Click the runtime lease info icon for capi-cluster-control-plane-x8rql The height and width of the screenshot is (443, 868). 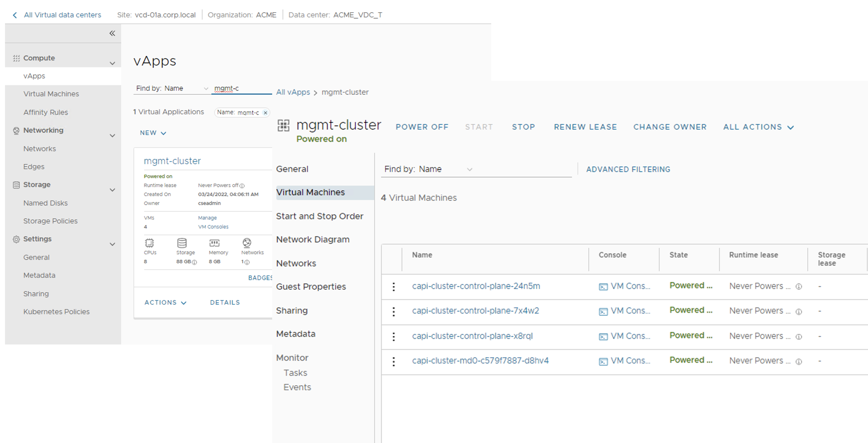click(x=799, y=336)
